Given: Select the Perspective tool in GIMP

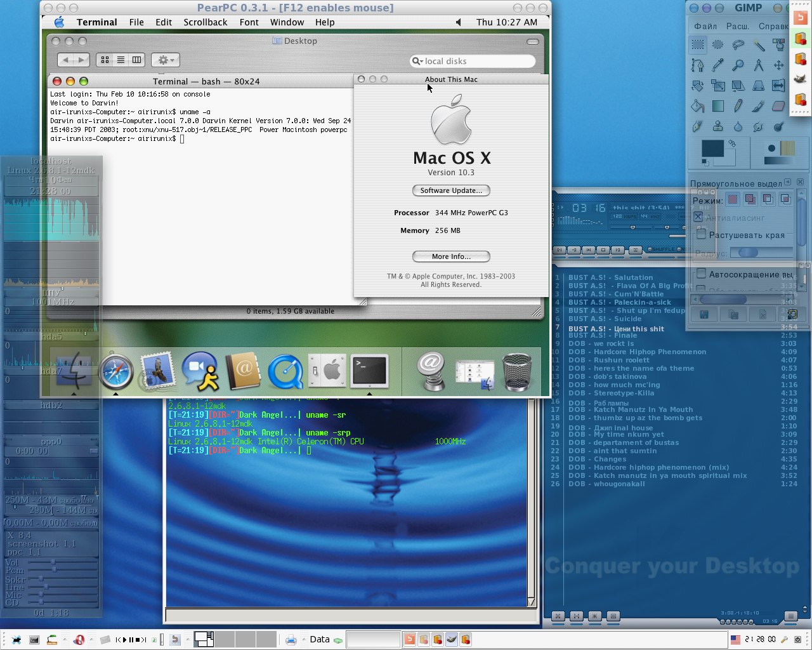Looking at the screenshot, I should click(759, 85).
